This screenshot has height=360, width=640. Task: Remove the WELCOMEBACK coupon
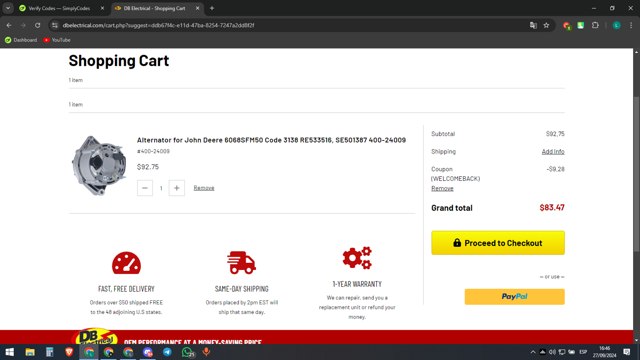442,188
